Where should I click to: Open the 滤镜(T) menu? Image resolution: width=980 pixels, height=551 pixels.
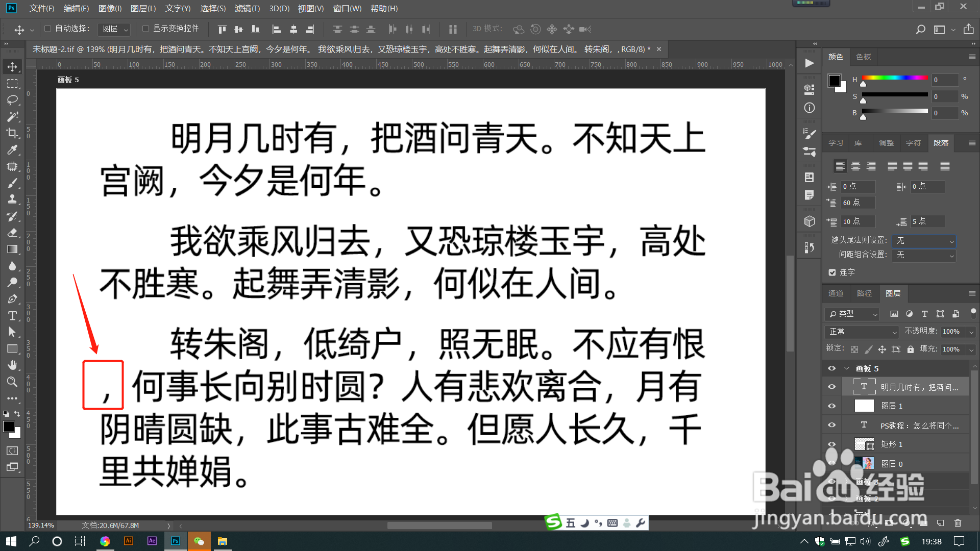[x=247, y=8]
